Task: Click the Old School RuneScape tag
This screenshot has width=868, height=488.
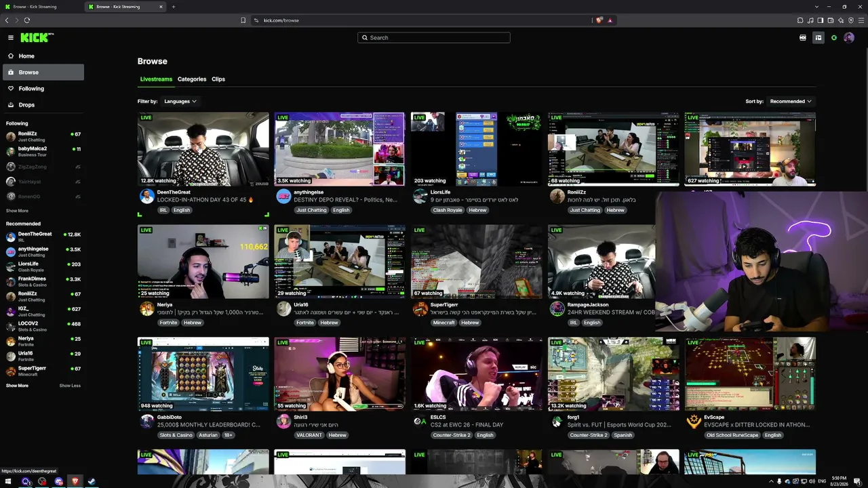Action: point(732,435)
